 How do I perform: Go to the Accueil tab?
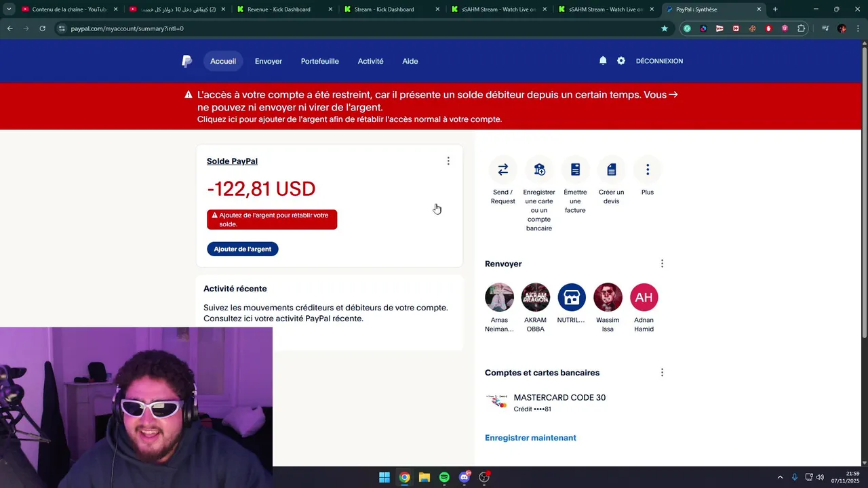pos(223,61)
